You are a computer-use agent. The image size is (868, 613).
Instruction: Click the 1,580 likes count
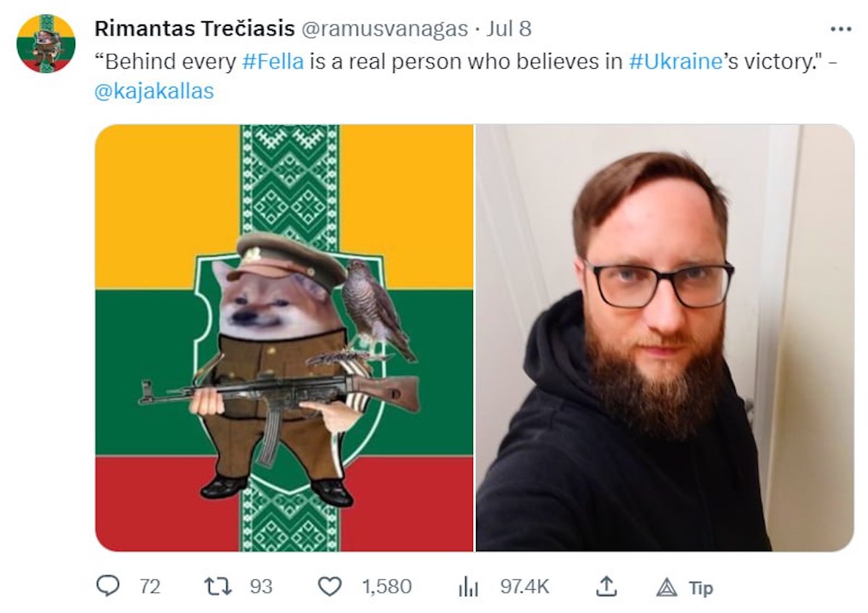(387, 586)
